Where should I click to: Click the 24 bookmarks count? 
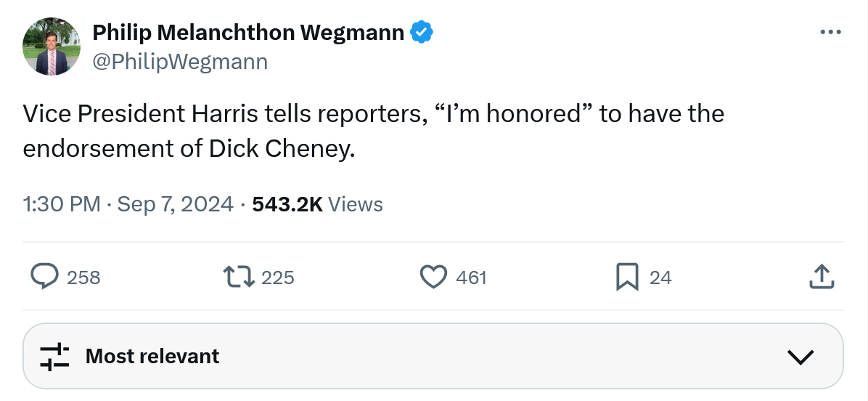tap(660, 278)
